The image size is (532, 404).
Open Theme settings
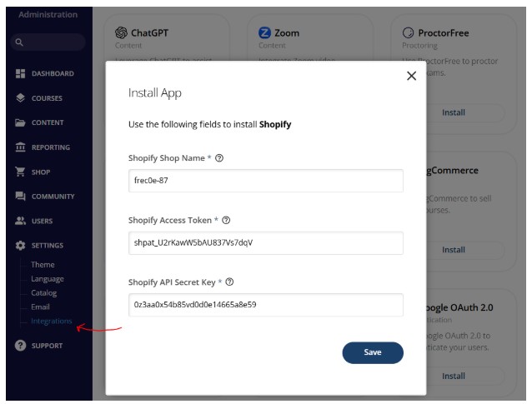43,264
